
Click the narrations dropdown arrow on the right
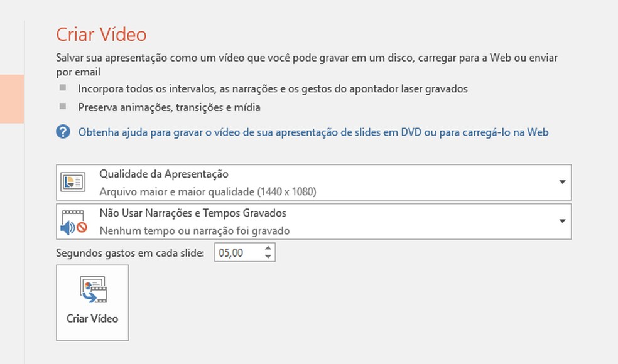point(563,221)
